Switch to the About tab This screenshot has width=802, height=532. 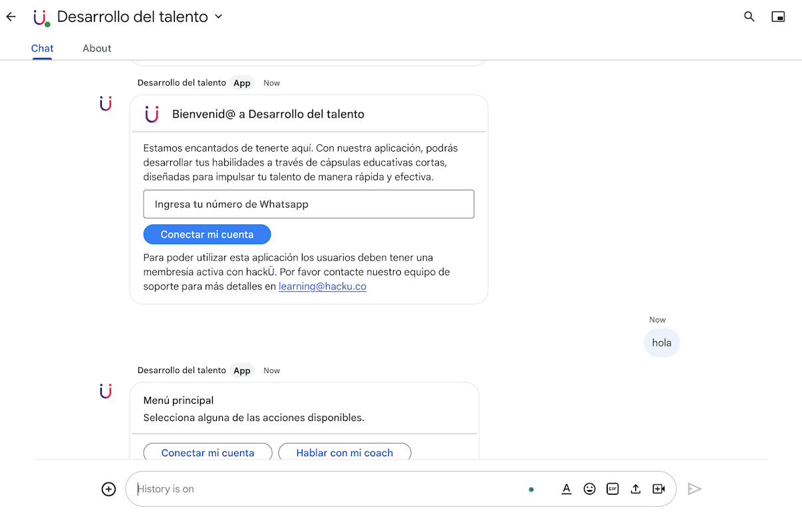(97, 48)
